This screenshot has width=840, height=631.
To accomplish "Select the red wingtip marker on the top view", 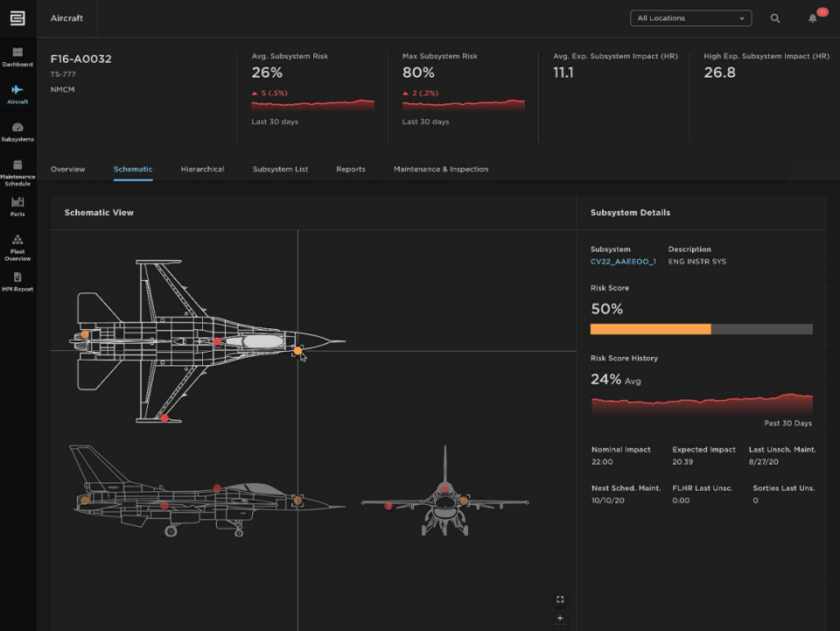I will (164, 417).
